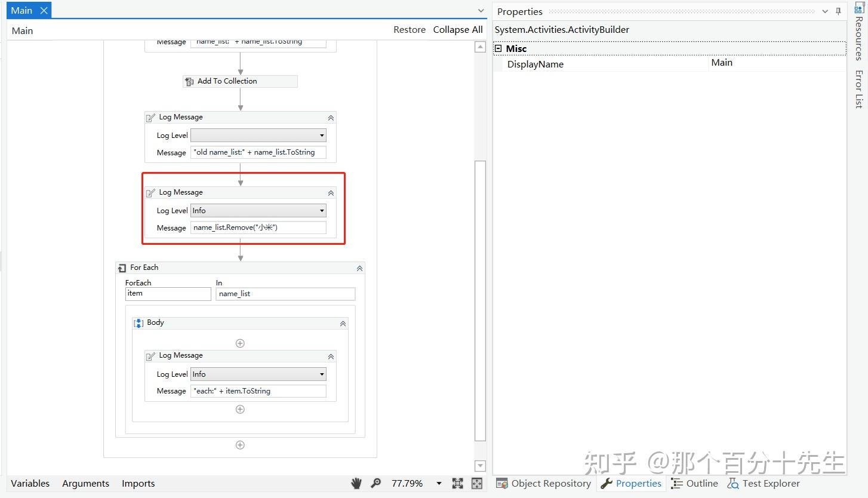The image size is (868, 498).
Task: Switch to the Arguments tab
Action: pos(85,483)
